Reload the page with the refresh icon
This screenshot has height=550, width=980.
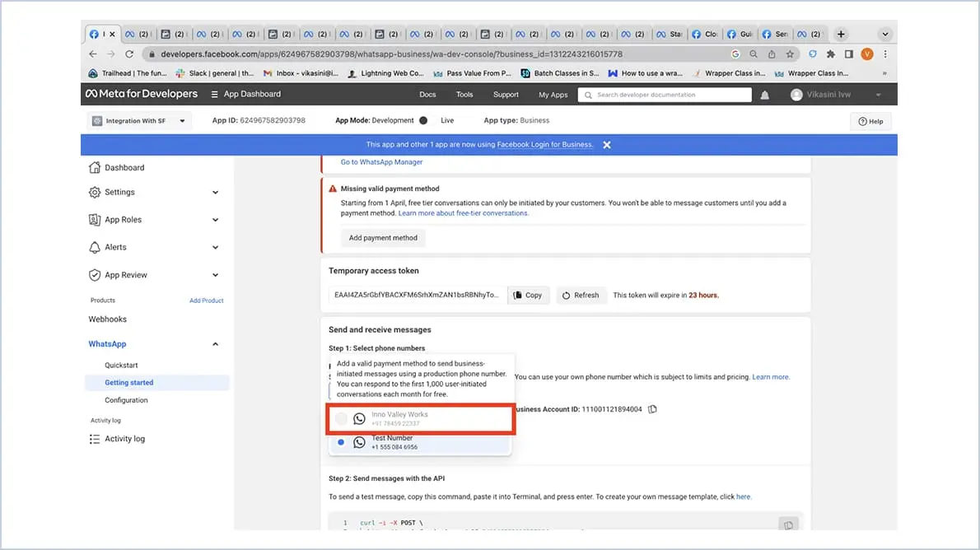[x=129, y=54]
